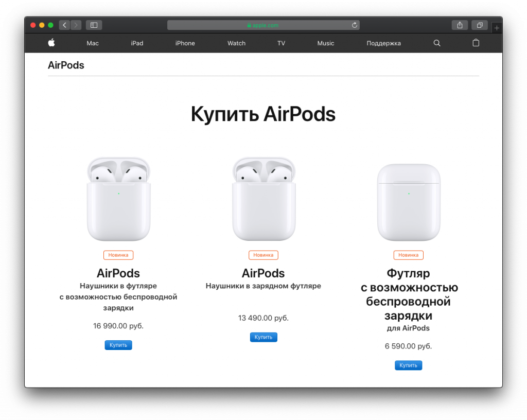This screenshot has width=527, height=420.
Task: Show all tabs overview button
Action: pos(480,25)
